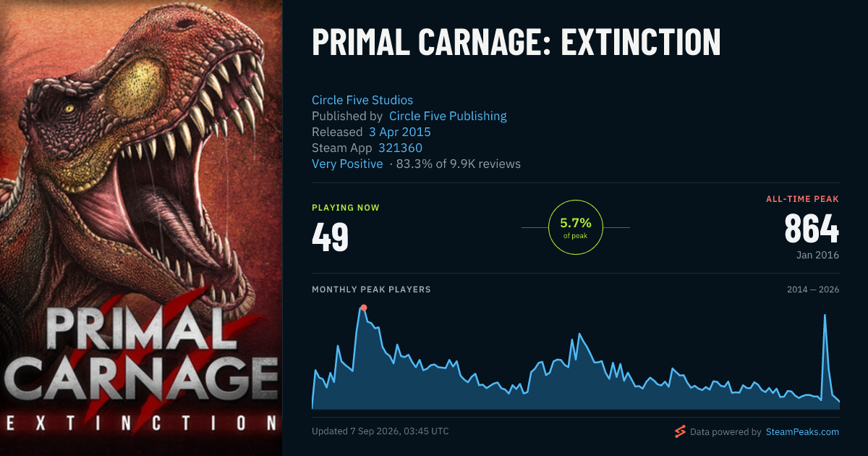Click the Primal Carnage: Extinction title heading
The height and width of the screenshot is (456, 868).
[516, 43]
